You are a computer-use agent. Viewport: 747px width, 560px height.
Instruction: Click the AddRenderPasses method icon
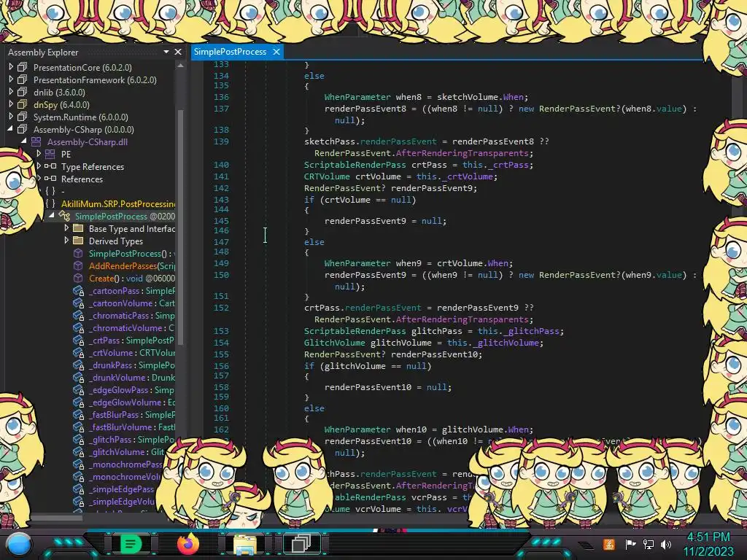[x=78, y=265]
